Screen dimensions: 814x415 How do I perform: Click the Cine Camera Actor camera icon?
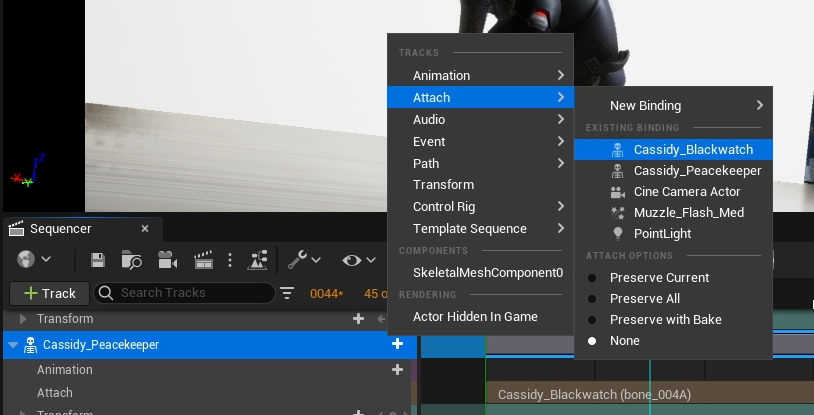(x=617, y=192)
